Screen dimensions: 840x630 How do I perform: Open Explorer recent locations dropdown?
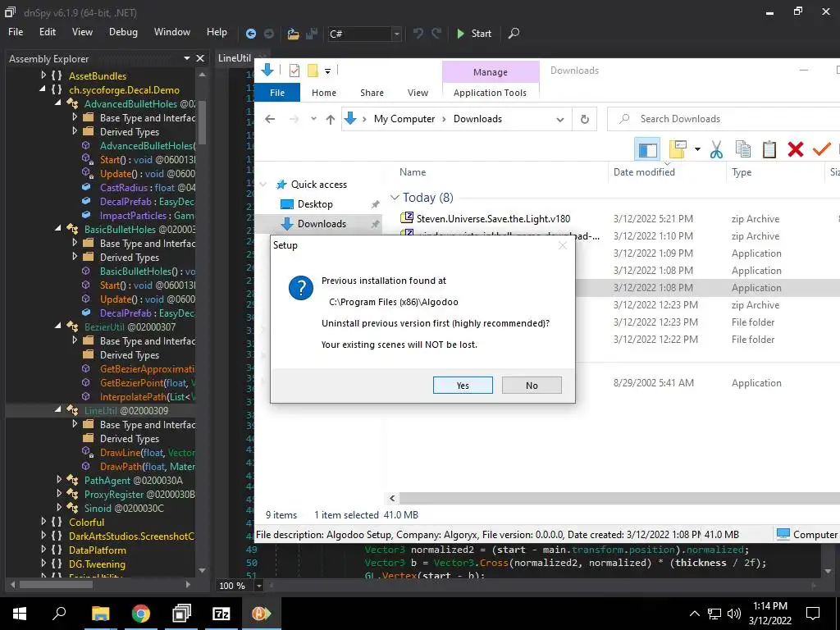(x=313, y=119)
